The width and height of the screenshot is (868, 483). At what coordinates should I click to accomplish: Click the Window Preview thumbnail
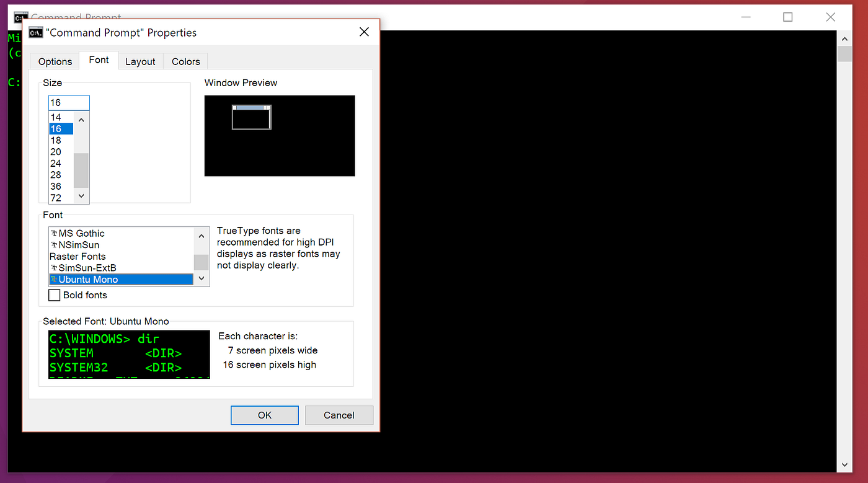coord(279,136)
